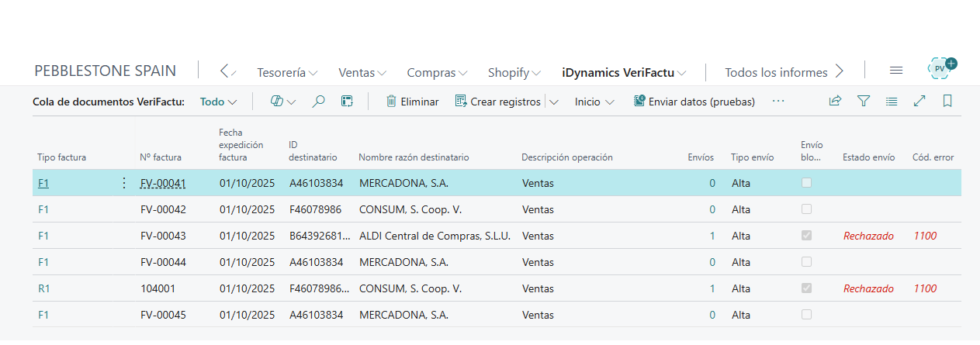Toggle Envío bloqueado checkbox for FV-00041
Image resolution: width=980 pixels, height=345 pixels.
(x=806, y=183)
